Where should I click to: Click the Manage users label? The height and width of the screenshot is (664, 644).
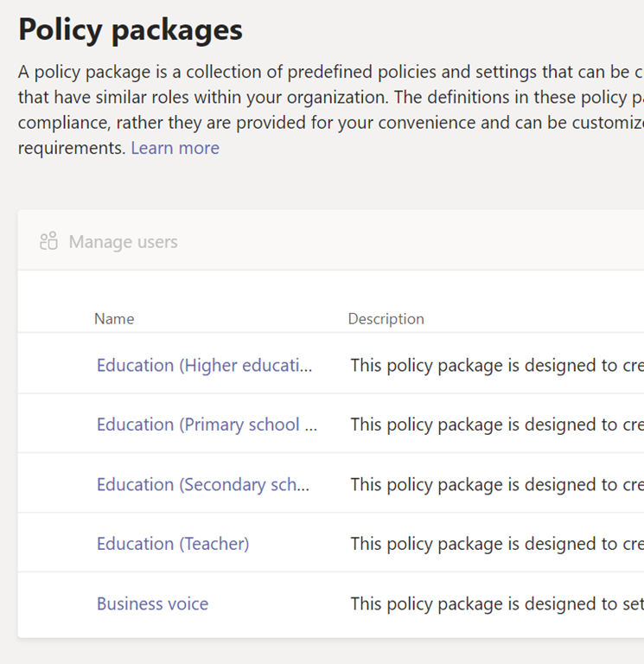coord(123,242)
